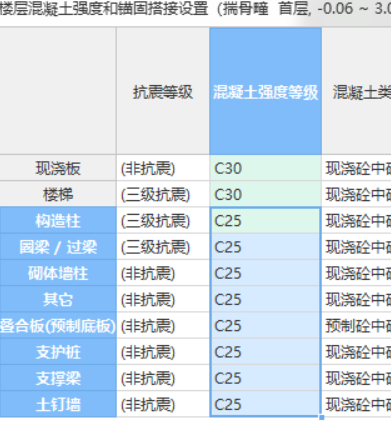Select the 圈梁 / 过梁 row header

point(58,247)
